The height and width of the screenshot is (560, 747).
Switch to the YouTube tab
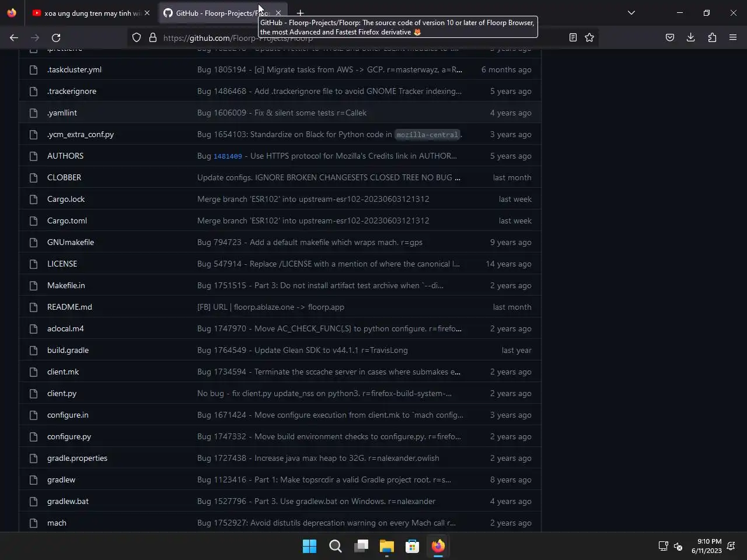(91, 13)
